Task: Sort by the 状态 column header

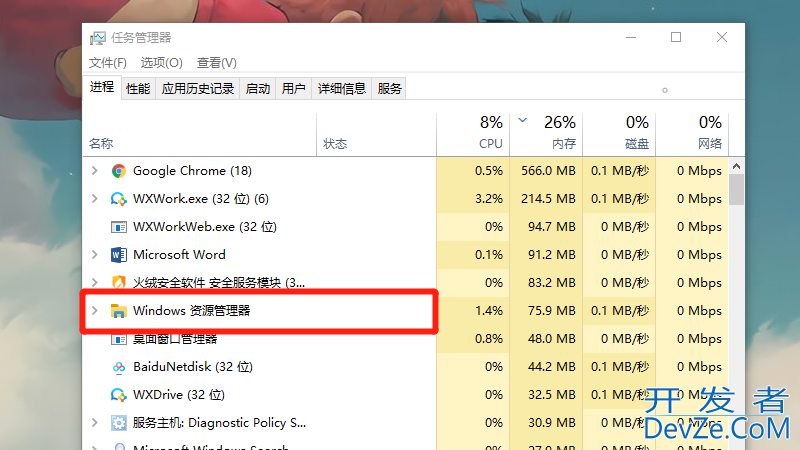Action: pos(377,134)
